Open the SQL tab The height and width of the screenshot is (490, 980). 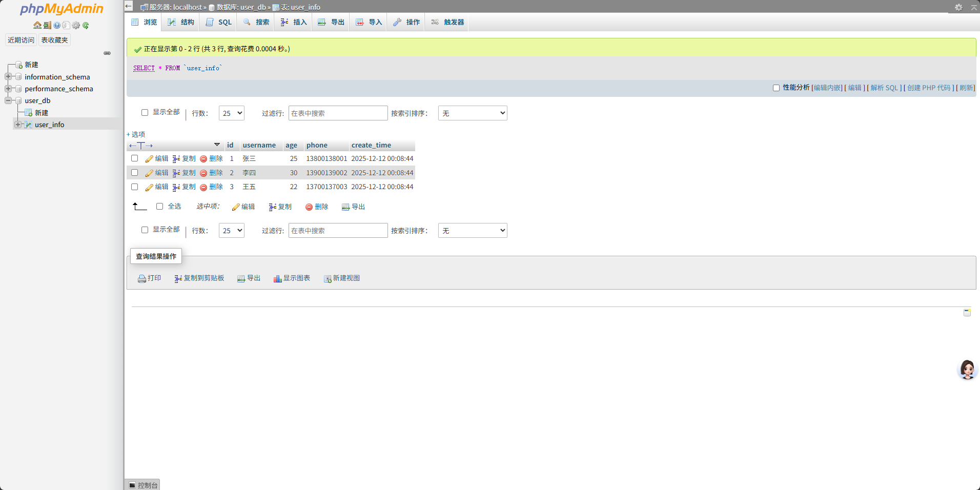tap(219, 22)
